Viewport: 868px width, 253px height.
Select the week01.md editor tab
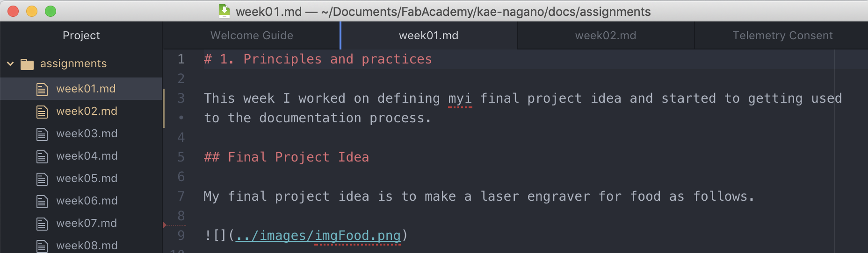pyautogui.click(x=428, y=35)
